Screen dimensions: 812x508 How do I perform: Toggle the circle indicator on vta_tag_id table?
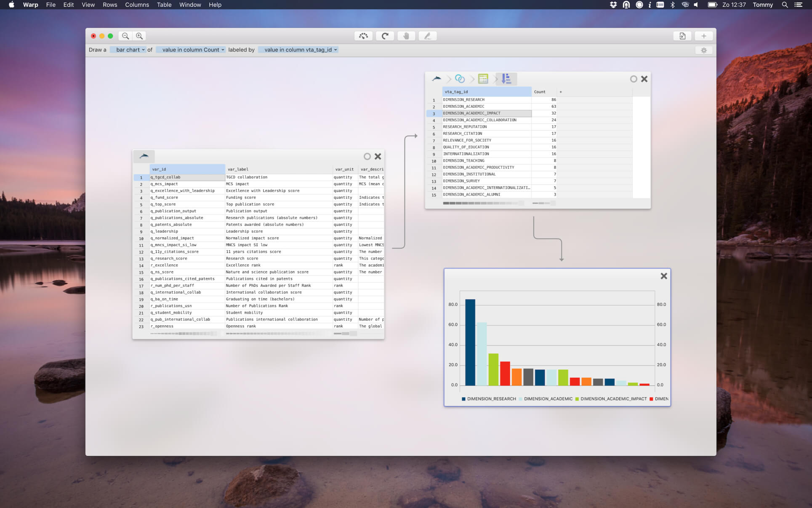pyautogui.click(x=634, y=79)
